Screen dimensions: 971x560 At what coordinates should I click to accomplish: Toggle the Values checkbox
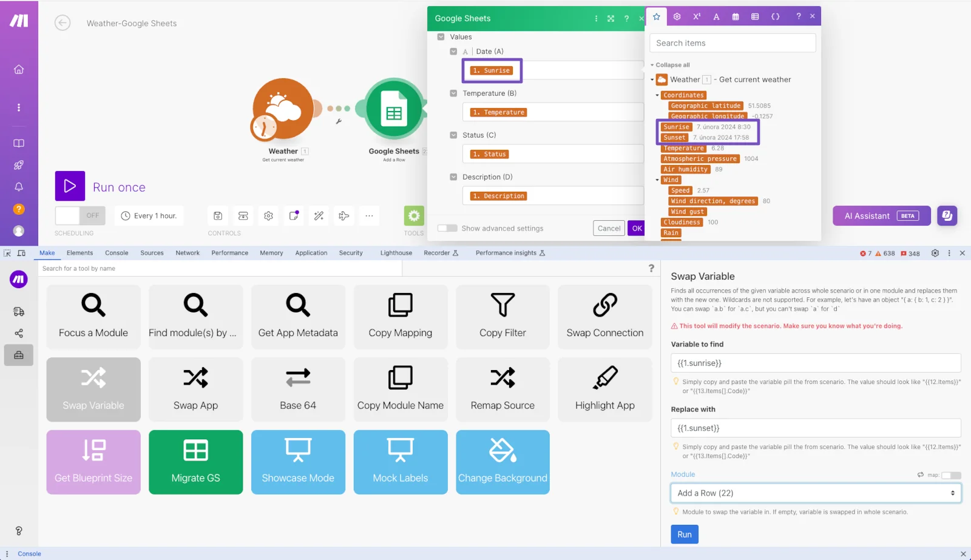[441, 37]
